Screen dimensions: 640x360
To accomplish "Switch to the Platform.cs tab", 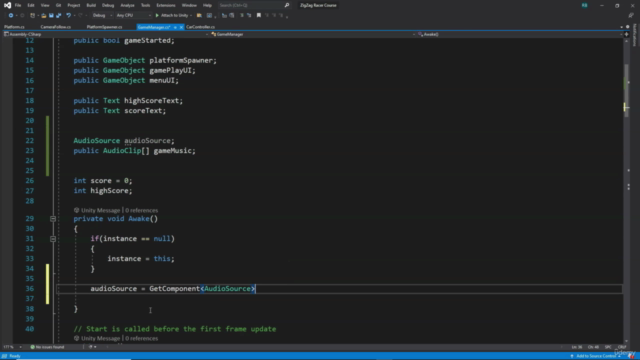I will (14, 27).
